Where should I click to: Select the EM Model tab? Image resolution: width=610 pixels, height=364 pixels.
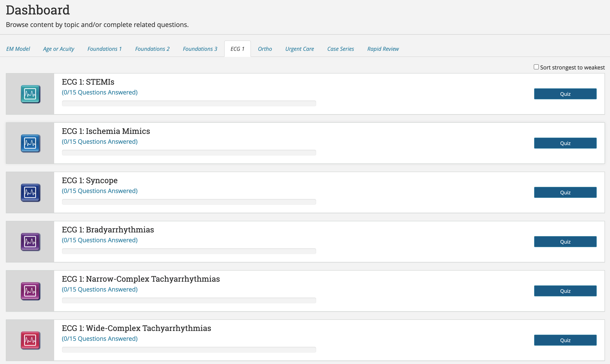pos(18,48)
